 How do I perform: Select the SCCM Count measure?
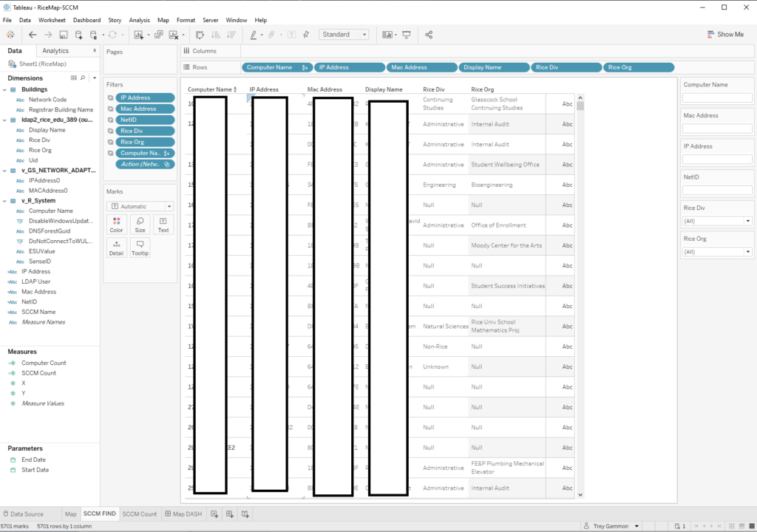point(38,373)
